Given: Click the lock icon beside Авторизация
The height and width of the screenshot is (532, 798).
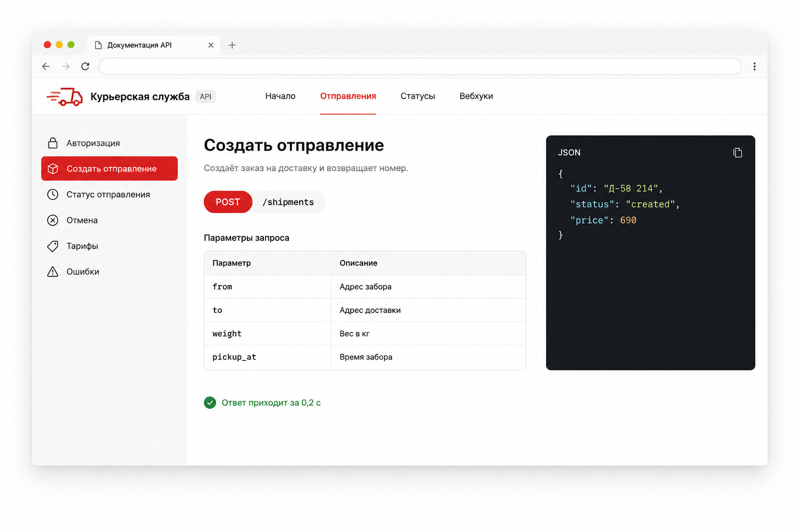Looking at the screenshot, I should click(x=52, y=143).
